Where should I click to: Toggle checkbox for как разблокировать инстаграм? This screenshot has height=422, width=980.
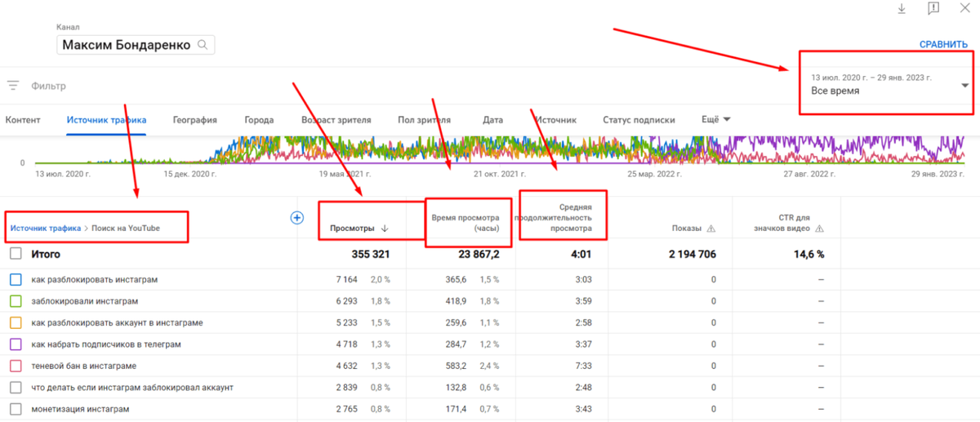tap(16, 280)
